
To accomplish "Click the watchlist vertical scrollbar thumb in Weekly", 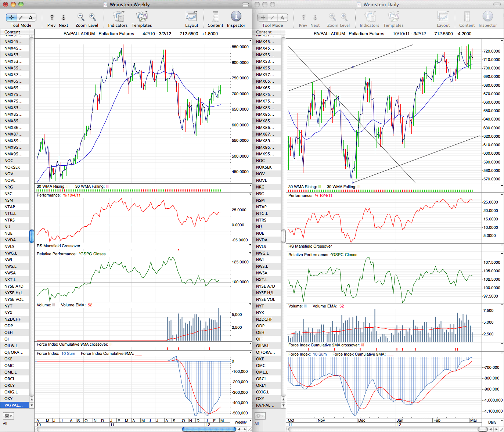I will click(32, 236).
